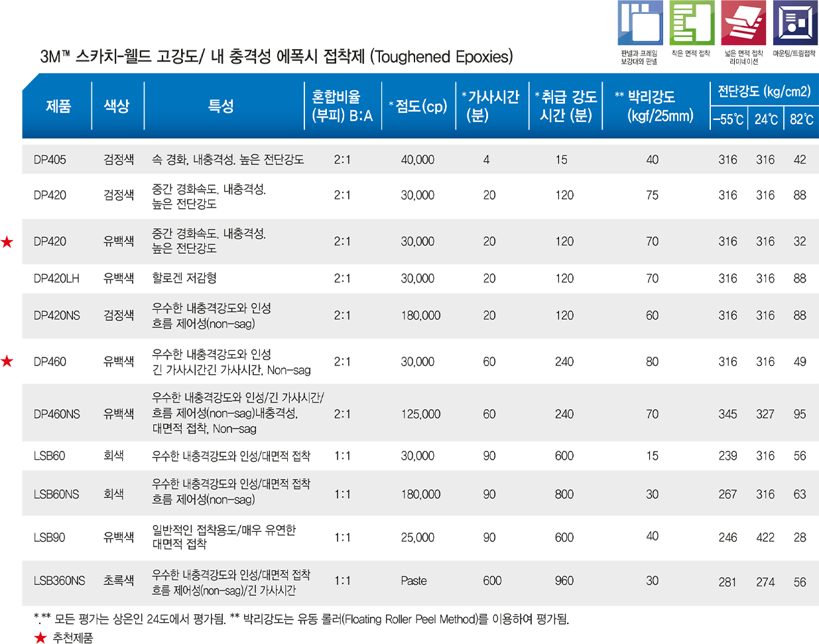Click the DP420NS product name

pos(57,316)
